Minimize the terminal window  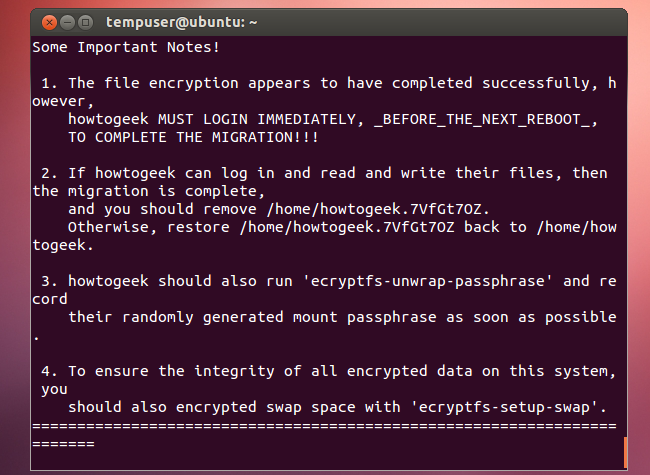click(66, 21)
